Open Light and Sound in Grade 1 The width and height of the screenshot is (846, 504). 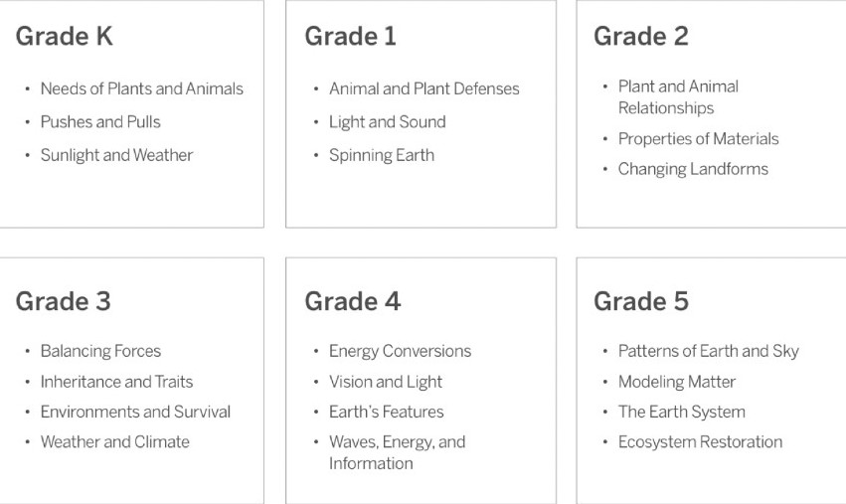pyautogui.click(x=388, y=122)
